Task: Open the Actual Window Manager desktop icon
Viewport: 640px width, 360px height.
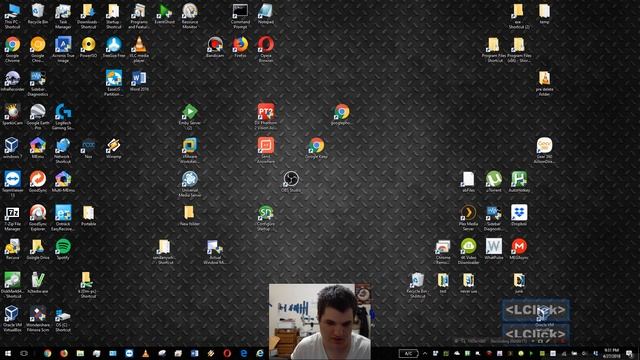Action: (x=215, y=251)
